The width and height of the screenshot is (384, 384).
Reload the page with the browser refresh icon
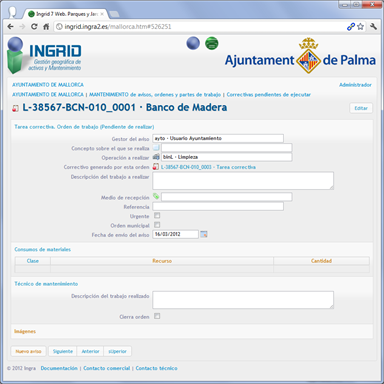(34, 26)
